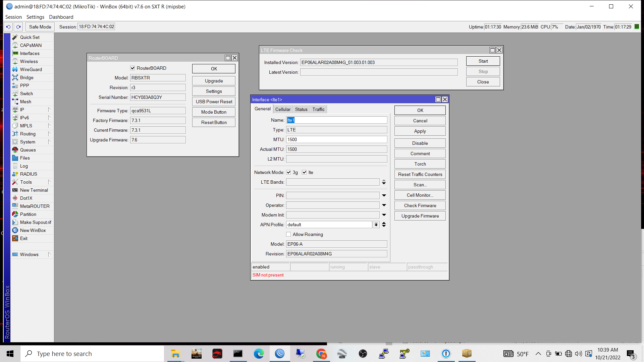Open the Files window
The height and width of the screenshot is (362, 644).
25,158
